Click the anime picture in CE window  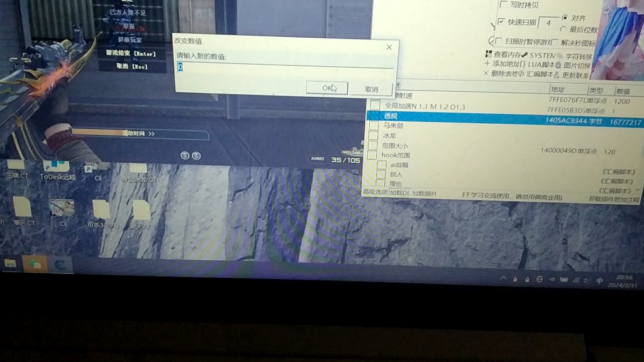[618, 39]
